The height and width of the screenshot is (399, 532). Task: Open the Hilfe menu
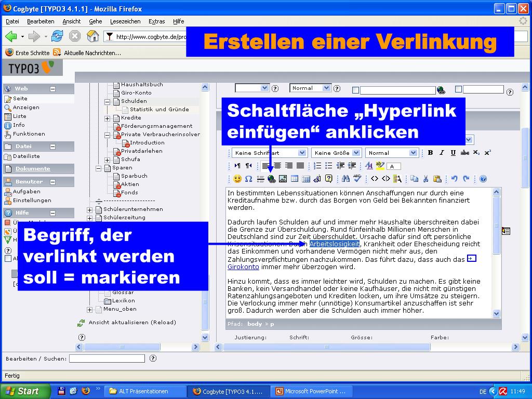(179, 21)
